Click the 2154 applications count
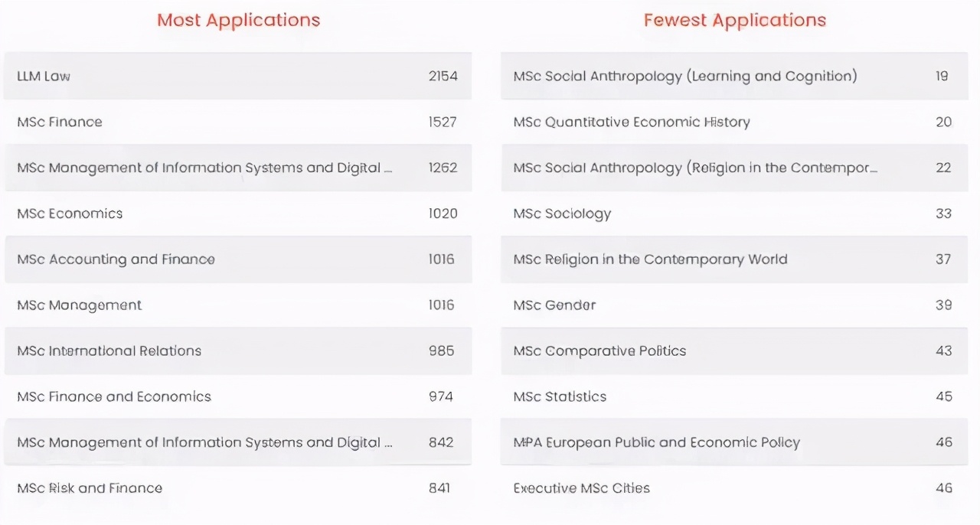This screenshot has height=525, width=980. 443,76
